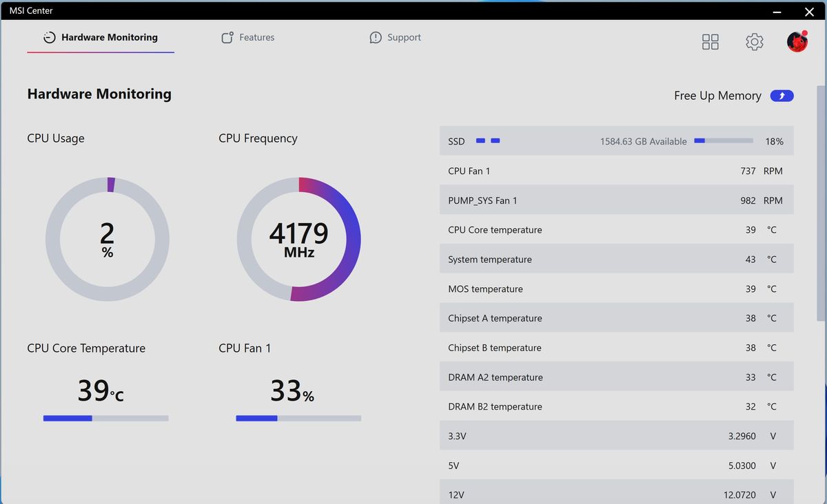This screenshot has width=827, height=504.
Task: Minimize the MSI Center window
Action: click(777, 11)
